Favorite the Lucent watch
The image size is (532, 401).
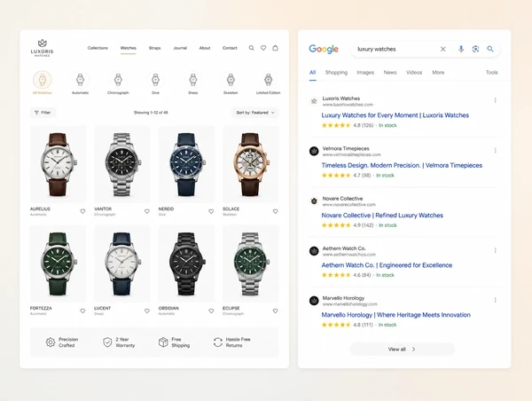[147, 311]
